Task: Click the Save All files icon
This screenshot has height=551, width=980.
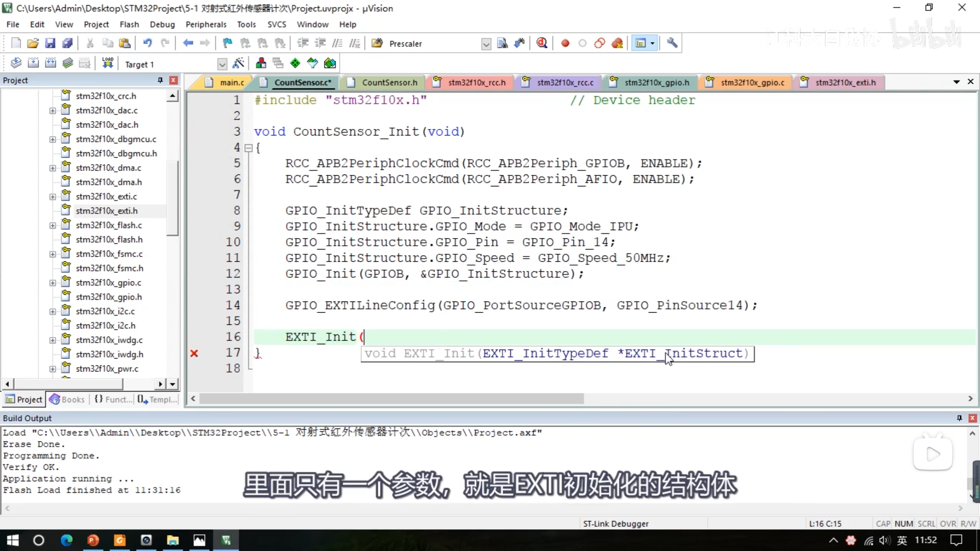Action: 67,43
